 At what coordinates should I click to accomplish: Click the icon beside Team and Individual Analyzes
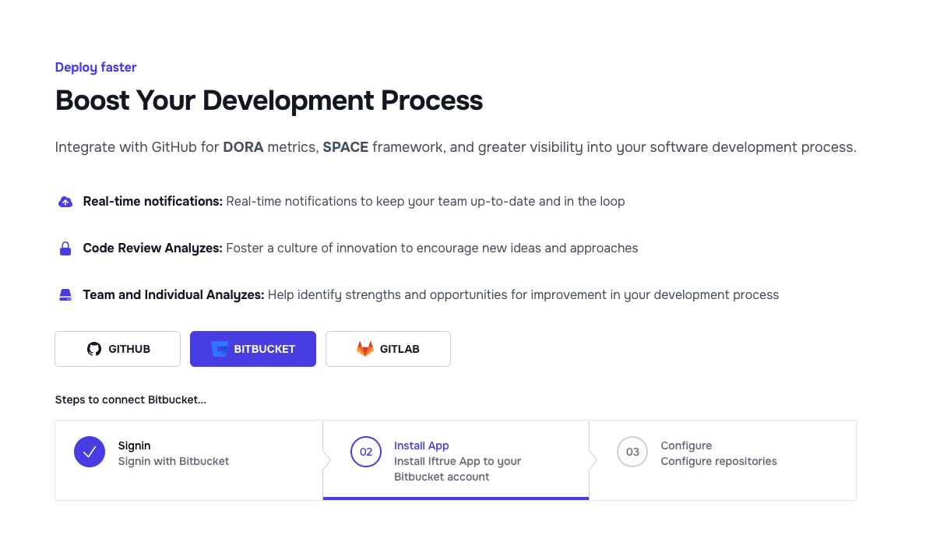pyautogui.click(x=65, y=295)
